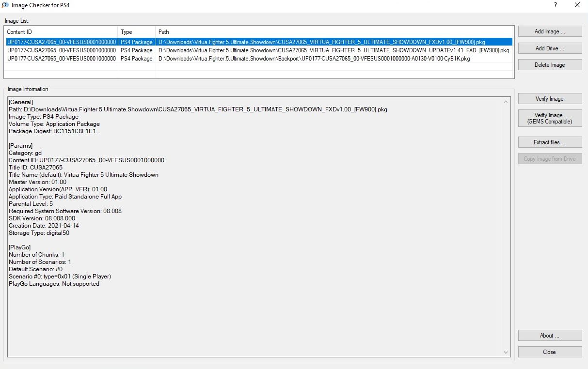Select the FXDv1.00 package row
Screen dimensions: 588x369
point(259,42)
